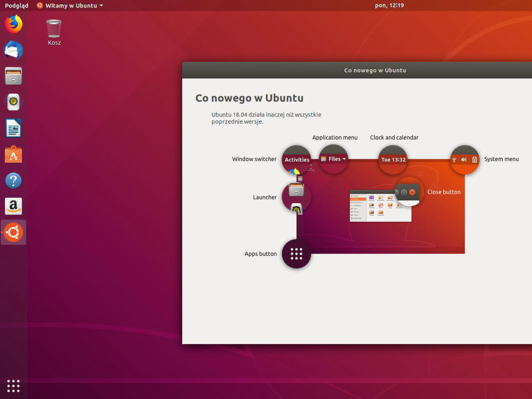This screenshot has width=532, height=399.
Task: Open Thunderbird mail in the dock
Action: 13,50
